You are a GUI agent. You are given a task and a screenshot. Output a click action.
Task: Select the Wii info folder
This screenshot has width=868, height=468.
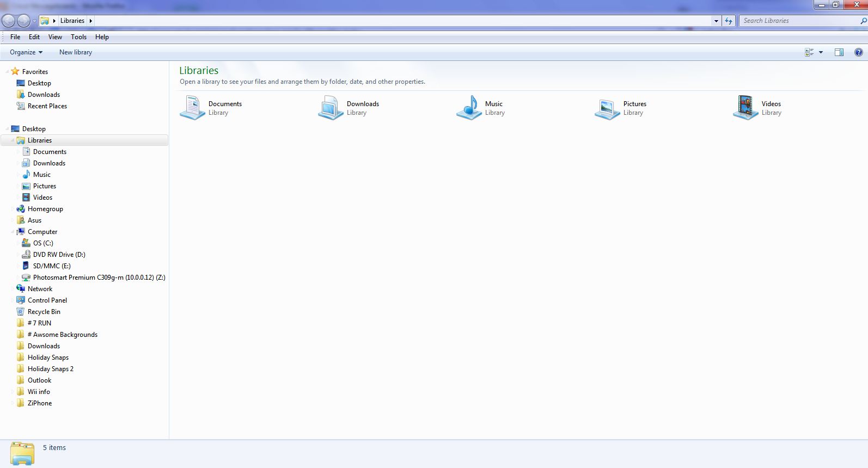click(x=39, y=392)
